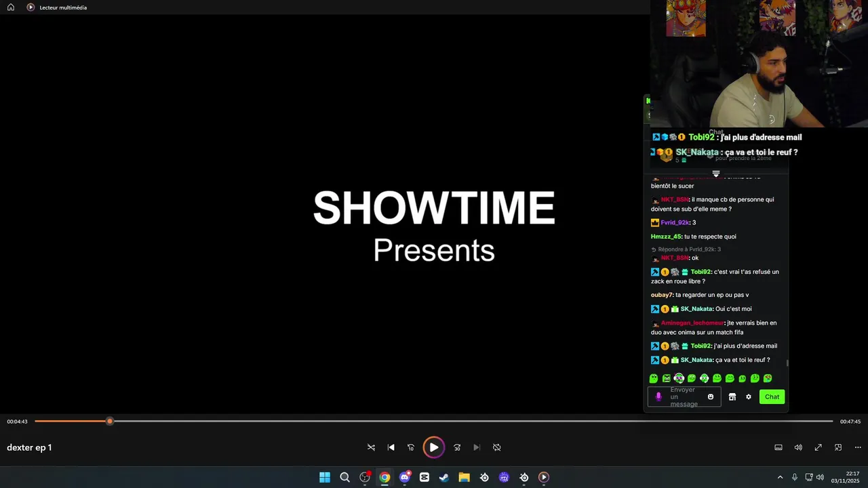Viewport: 868px width, 488px height.
Task: Go to the media player Home icon
Action: (x=11, y=7)
